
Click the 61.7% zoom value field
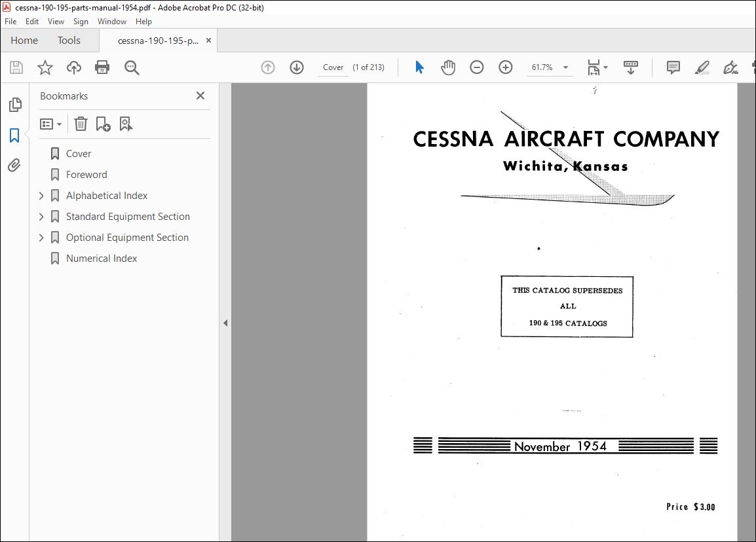[x=542, y=67]
